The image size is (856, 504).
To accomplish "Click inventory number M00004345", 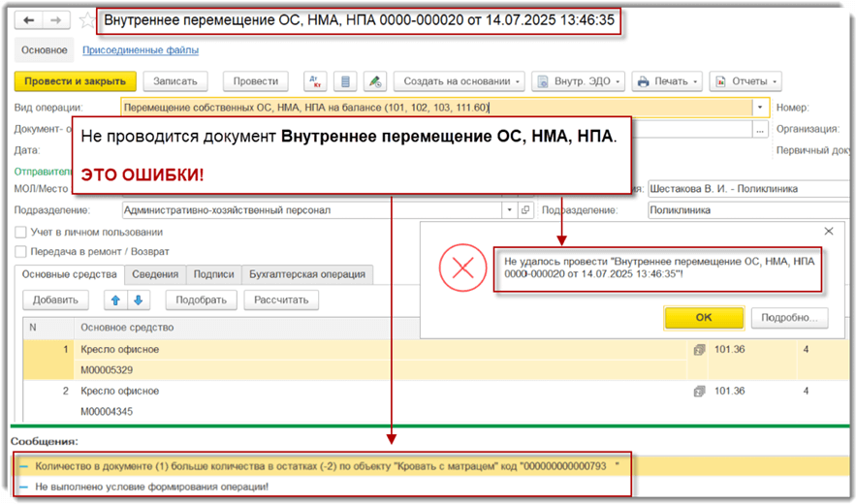I will click(107, 412).
